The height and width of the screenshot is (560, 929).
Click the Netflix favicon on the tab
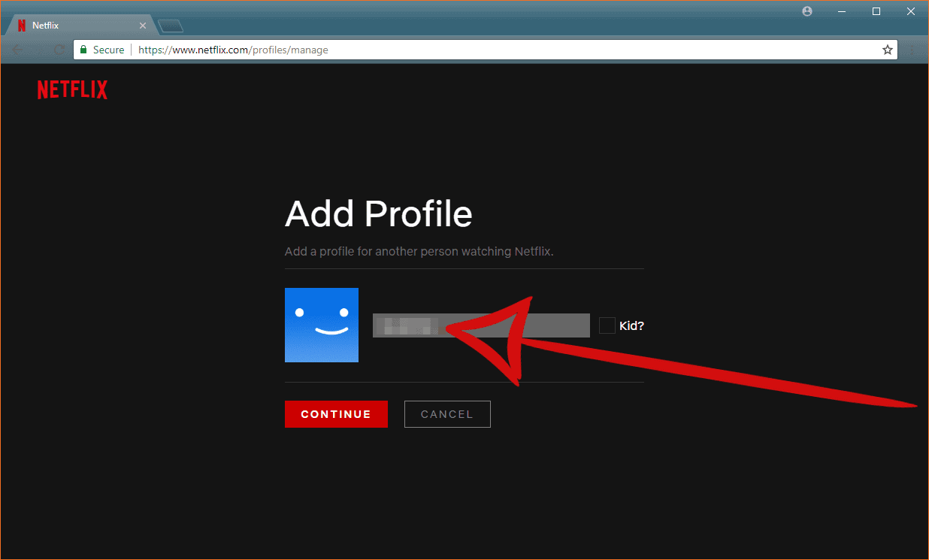21,25
